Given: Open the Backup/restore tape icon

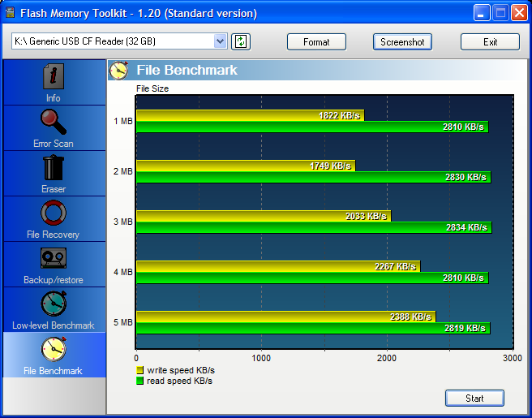Looking at the screenshot, I should pyautogui.click(x=54, y=259).
